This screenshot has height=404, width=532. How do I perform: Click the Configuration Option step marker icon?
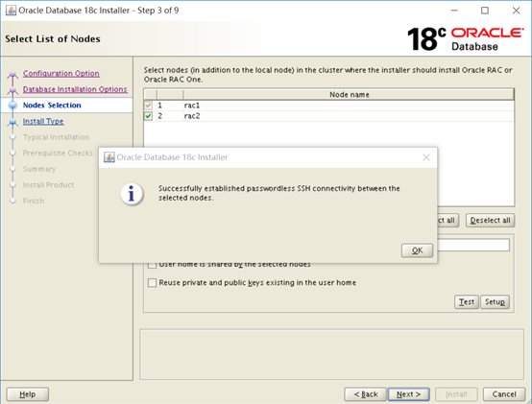tap(12, 75)
